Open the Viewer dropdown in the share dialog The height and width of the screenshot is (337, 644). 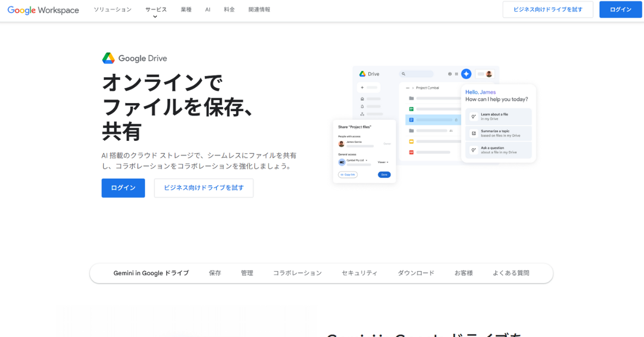[383, 162]
